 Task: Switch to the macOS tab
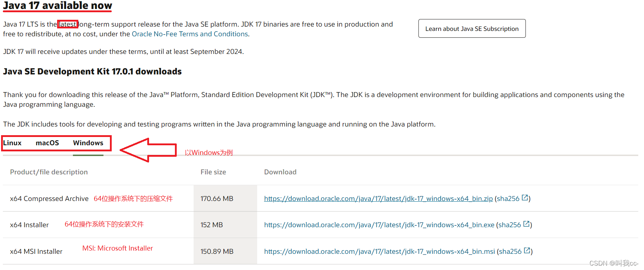coord(47,143)
